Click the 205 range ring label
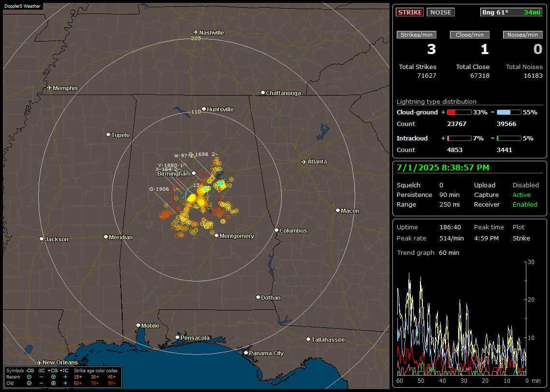Image resolution: width=550 pixels, height=392 pixels. click(196, 38)
